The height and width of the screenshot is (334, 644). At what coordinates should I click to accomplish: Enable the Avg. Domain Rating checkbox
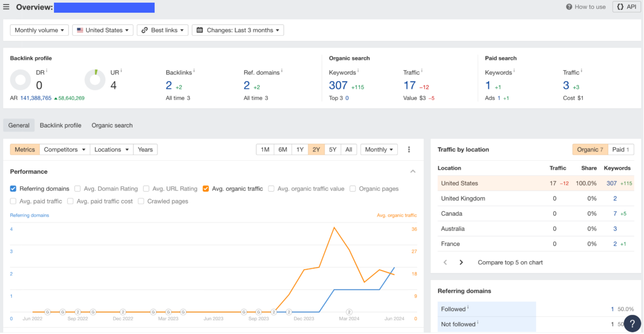77,189
